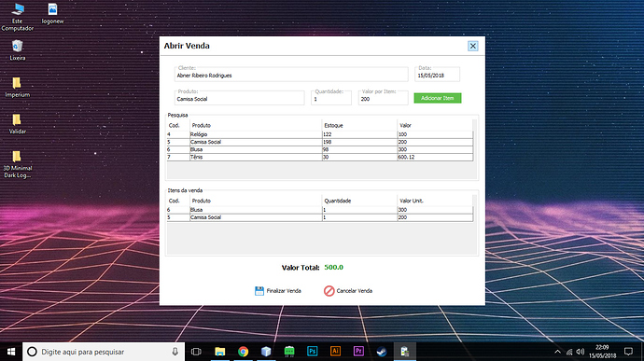Open Steam from the taskbar

point(382,352)
